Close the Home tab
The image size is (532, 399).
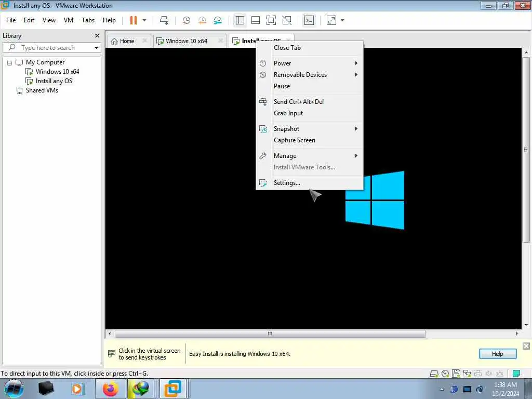144,41
